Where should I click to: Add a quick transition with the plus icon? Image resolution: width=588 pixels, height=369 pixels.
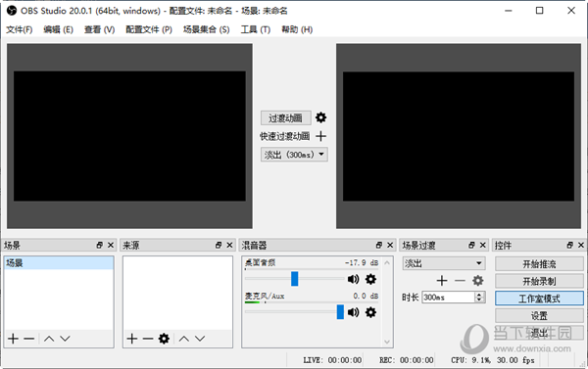point(320,136)
